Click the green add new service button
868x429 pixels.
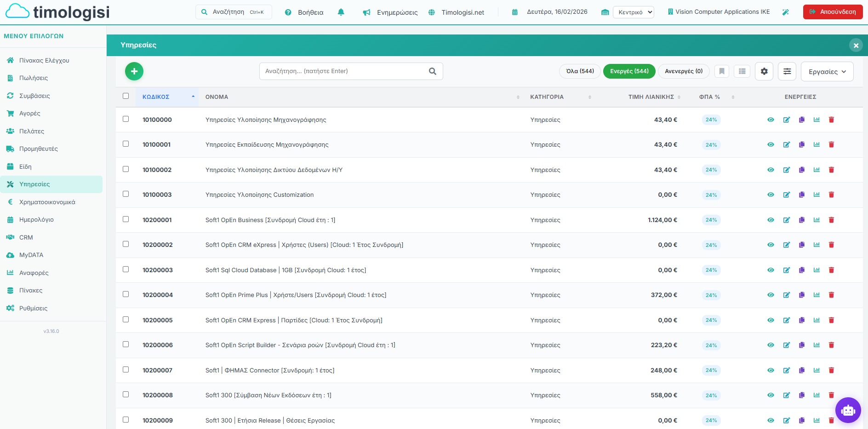tap(134, 71)
